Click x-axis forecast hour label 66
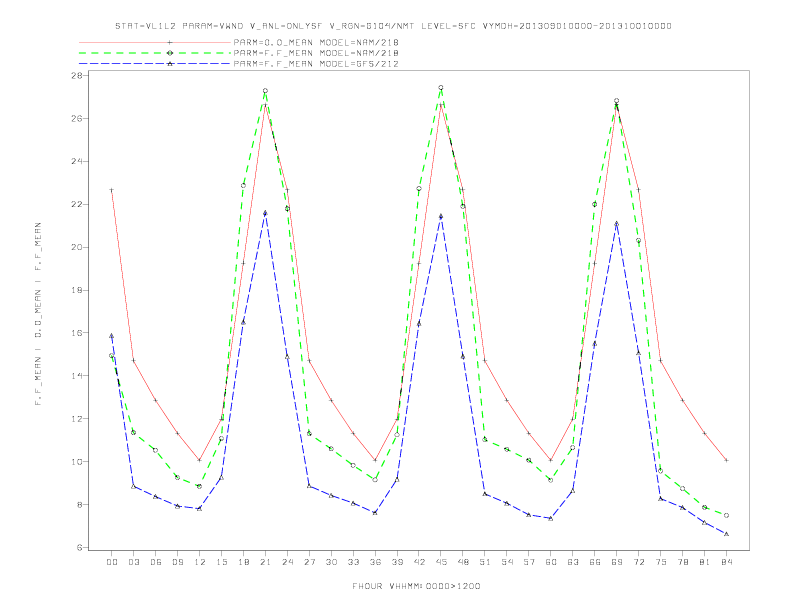Screen dimensions: 792x612 (595, 562)
